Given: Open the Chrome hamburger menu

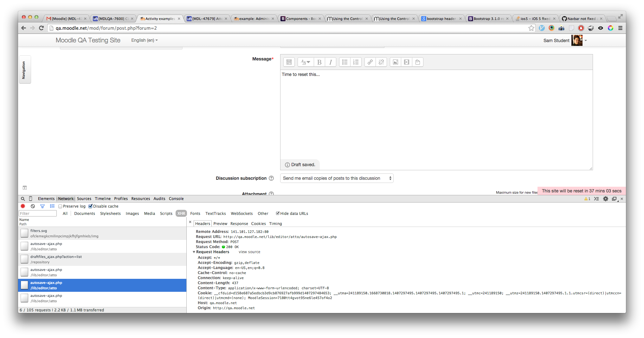Looking at the screenshot, I should [x=620, y=28].
